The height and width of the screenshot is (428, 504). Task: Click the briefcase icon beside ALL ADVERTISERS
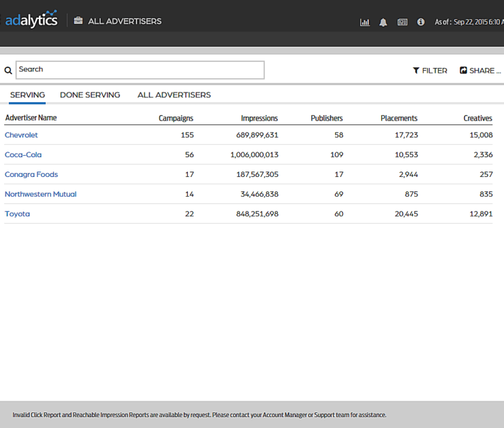(78, 21)
